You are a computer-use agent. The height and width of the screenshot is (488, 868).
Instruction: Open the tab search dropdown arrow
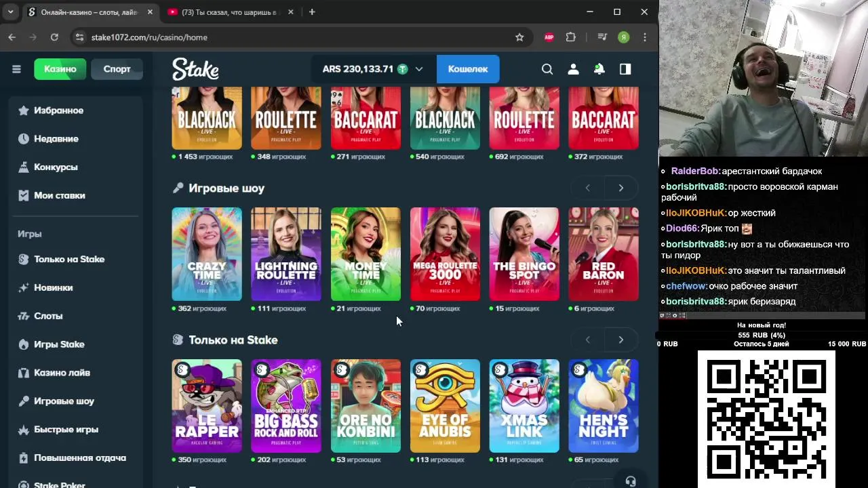10,12
